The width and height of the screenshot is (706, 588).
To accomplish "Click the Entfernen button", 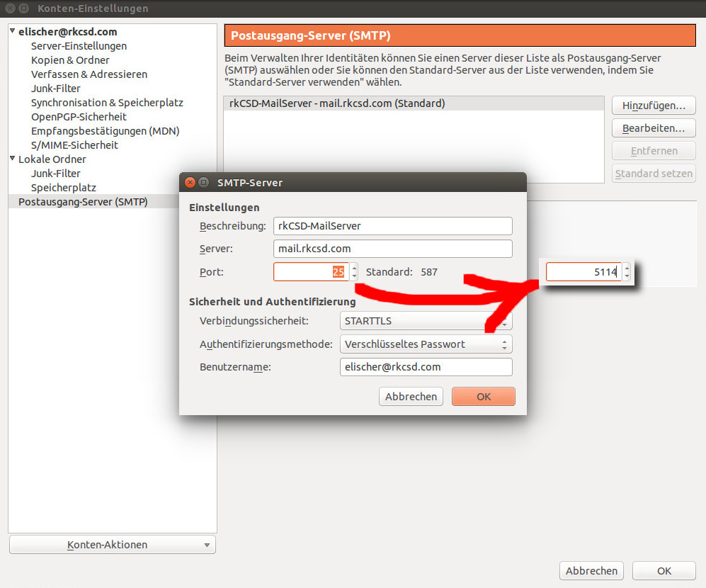I will tap(654, 151).
